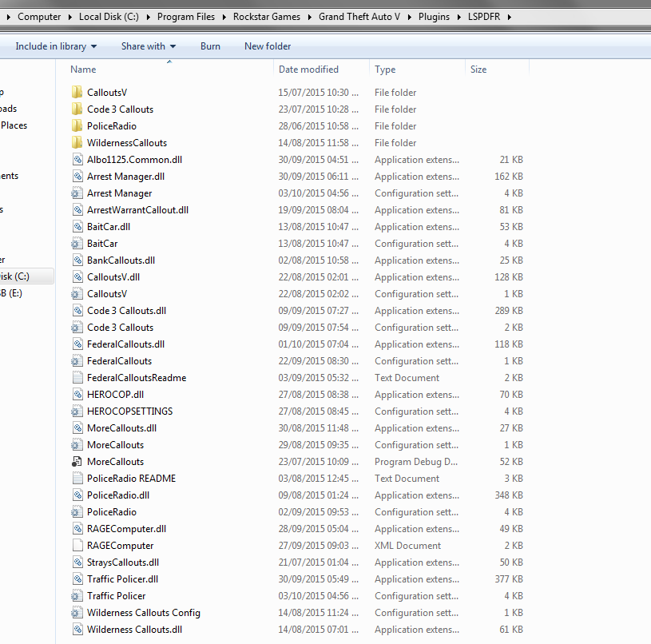Select the MoreCallouts configuration settings file name
The width and height of the screenshot is (651, 644).
tap(115, 445)
